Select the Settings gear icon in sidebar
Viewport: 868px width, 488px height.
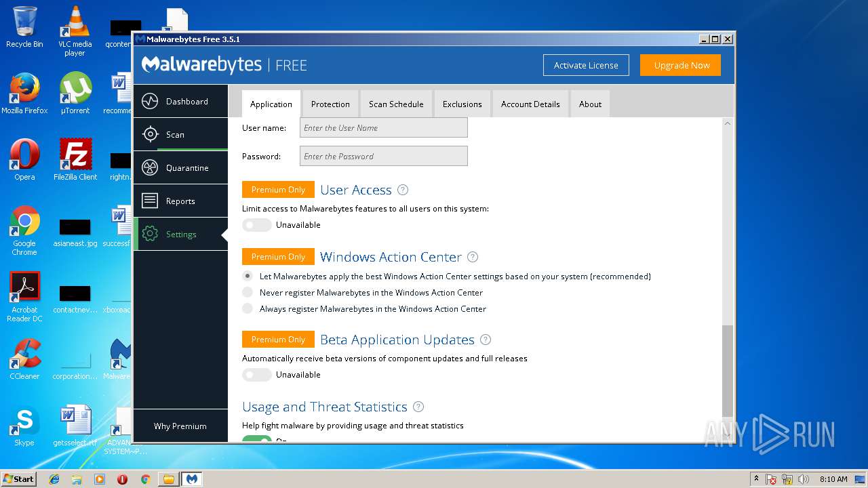[150, 234]
